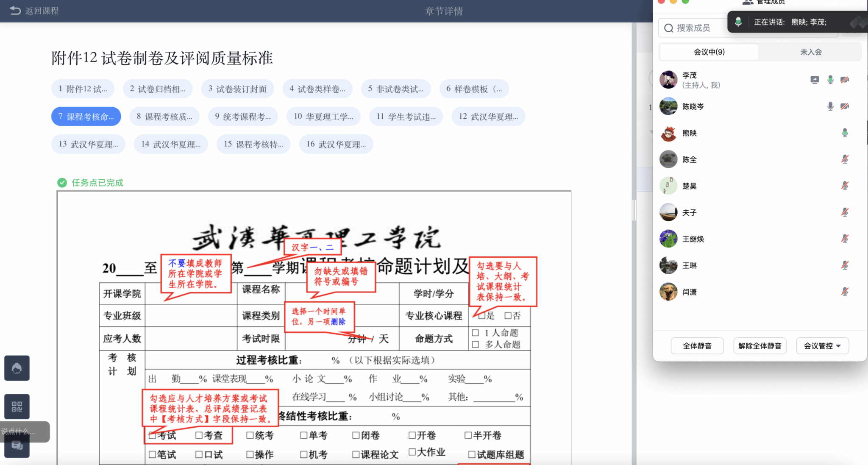Click the 搜索成员 search field

695,28
